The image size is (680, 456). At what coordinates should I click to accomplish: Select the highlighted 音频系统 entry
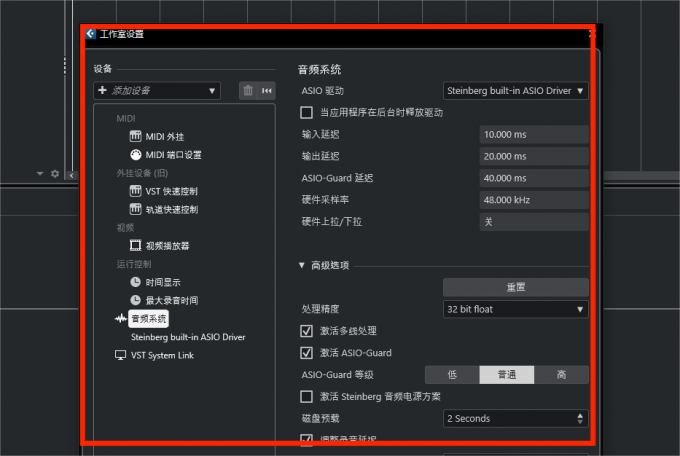point(149,319)
